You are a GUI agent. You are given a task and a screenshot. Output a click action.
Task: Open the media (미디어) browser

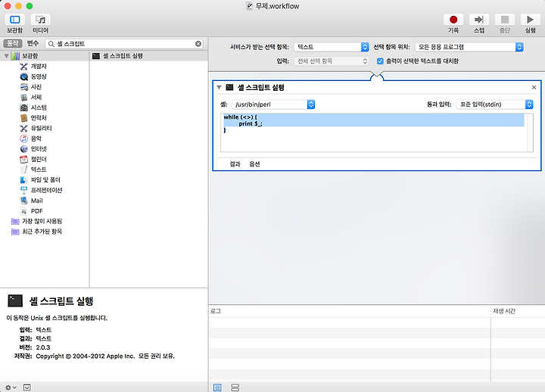coord(40,20)
